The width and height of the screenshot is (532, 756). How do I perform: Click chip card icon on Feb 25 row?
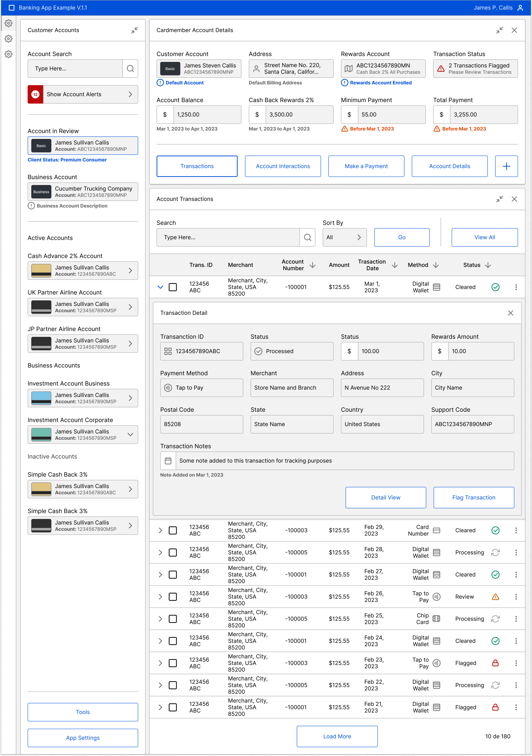[x=436, y=619]
